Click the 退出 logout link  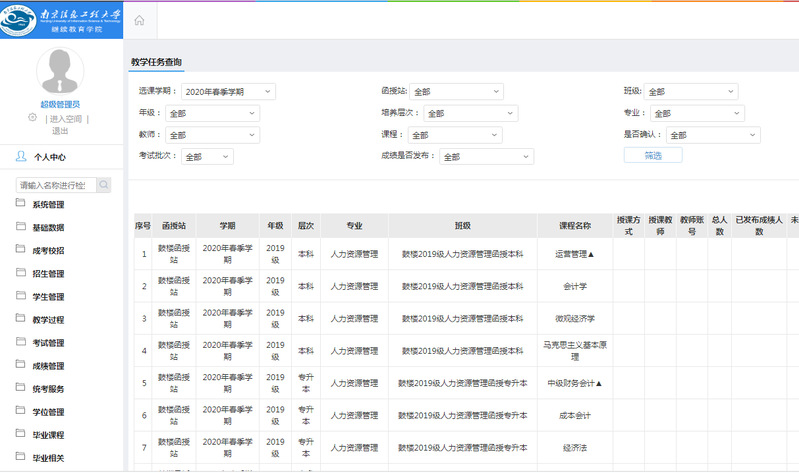tap(60, 131)
